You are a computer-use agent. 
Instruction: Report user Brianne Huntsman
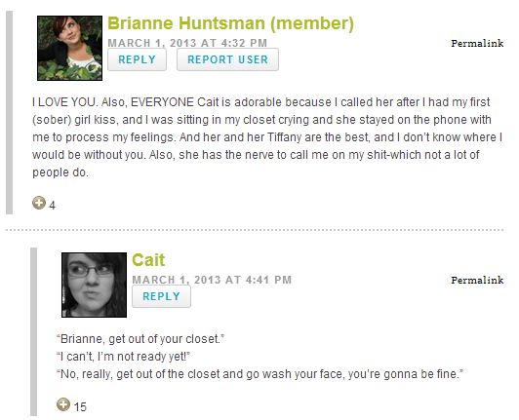click(227, 59)
